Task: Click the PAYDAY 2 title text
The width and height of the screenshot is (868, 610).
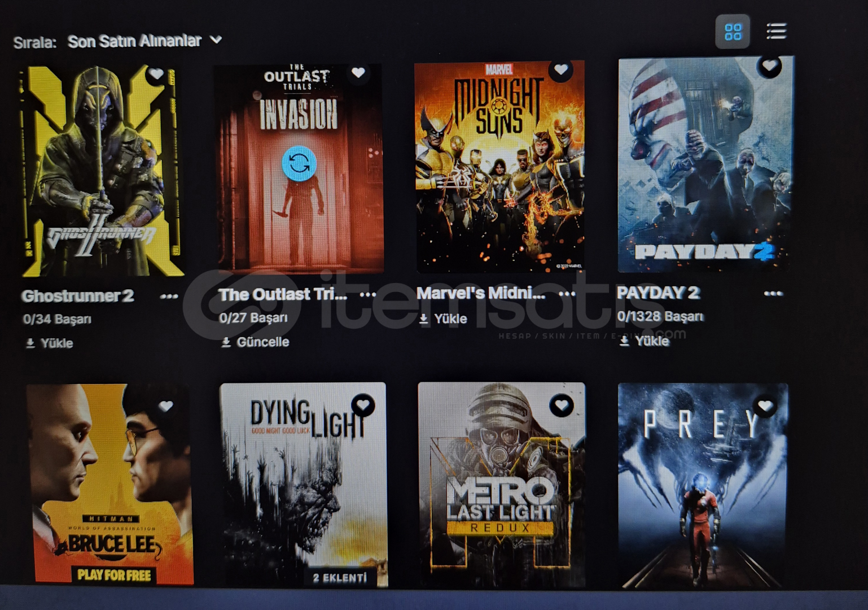Action: pyautogui.click(x=658, y=293)
